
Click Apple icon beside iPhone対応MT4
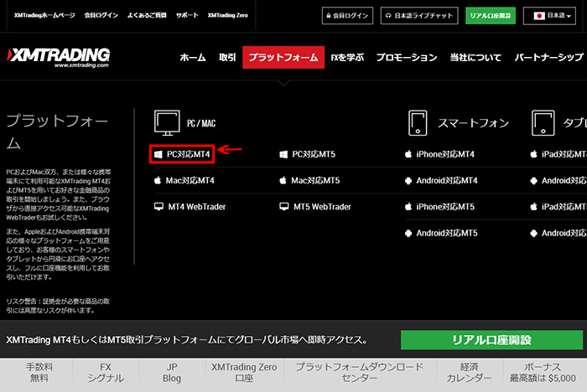(408, 154)
